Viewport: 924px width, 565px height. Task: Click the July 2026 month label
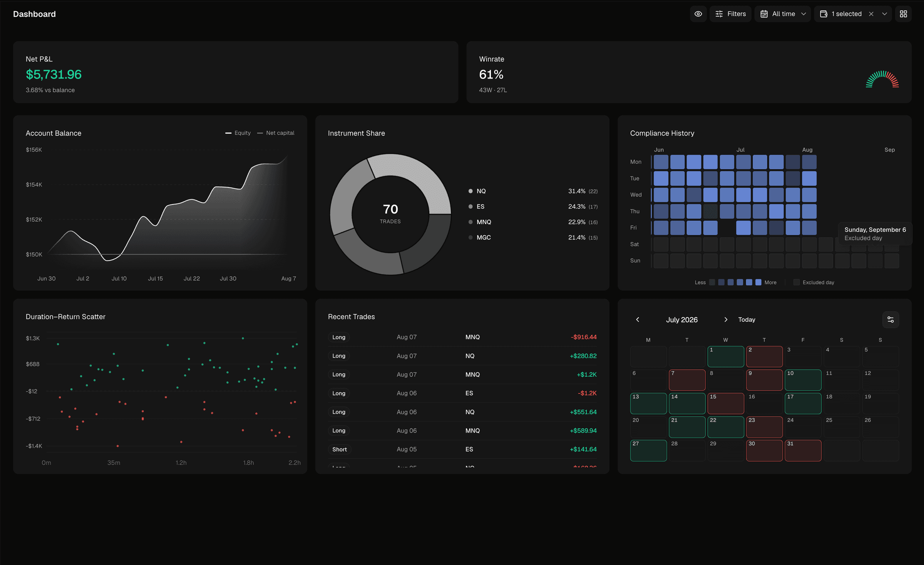click(x=682, y=319)
